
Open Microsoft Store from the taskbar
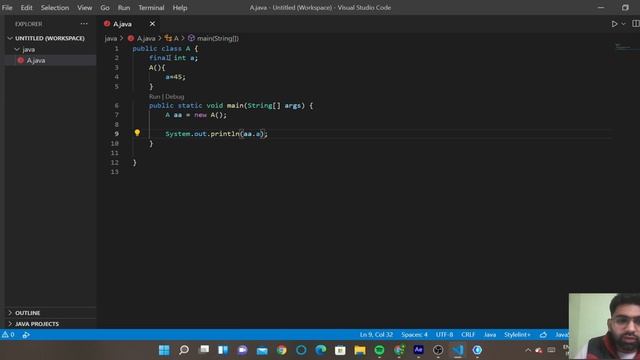coord(340,350)
